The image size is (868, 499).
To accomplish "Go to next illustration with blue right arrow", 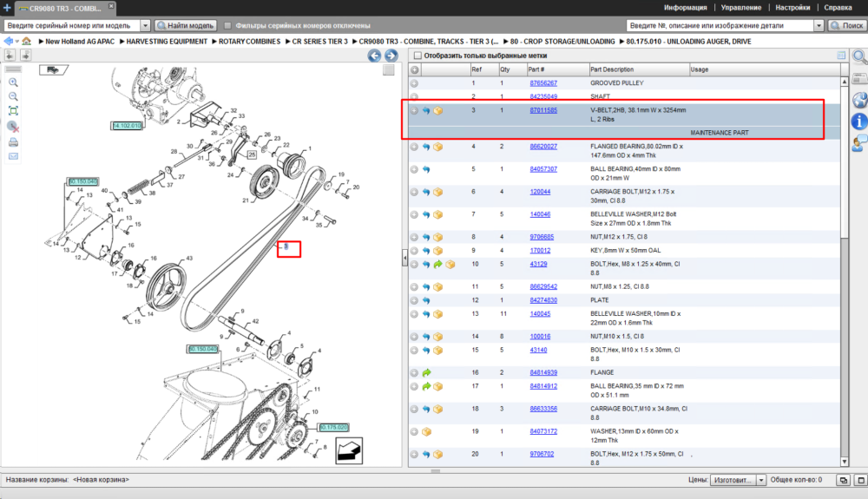I will (391, 56).
